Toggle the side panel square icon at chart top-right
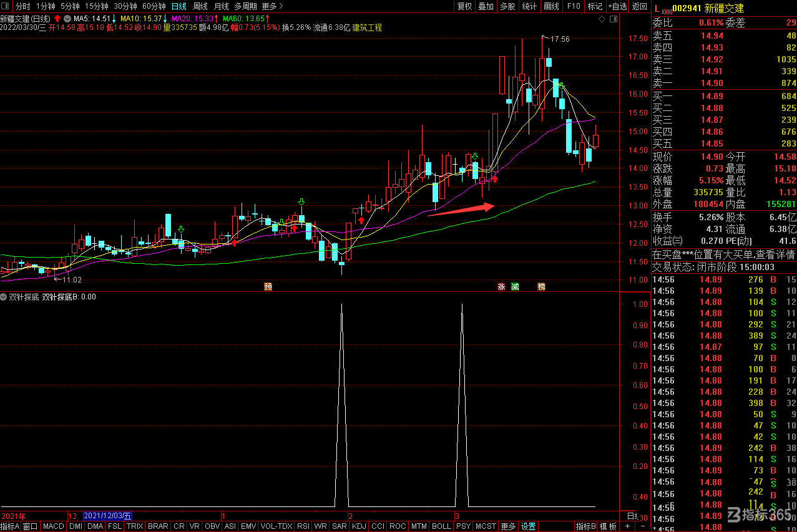The image size is (797, 532). coord(614,19)
